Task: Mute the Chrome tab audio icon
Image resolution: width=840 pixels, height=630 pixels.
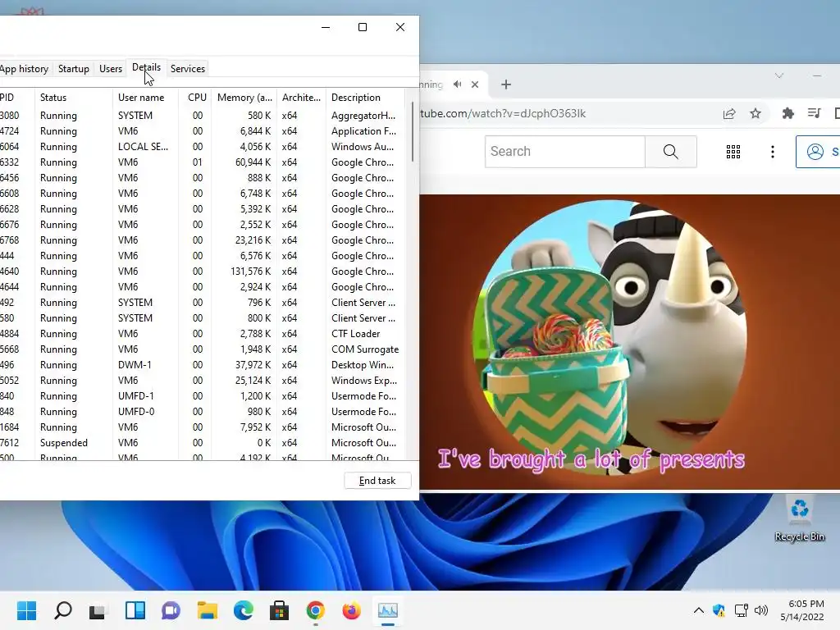Action: pos(457,84)
